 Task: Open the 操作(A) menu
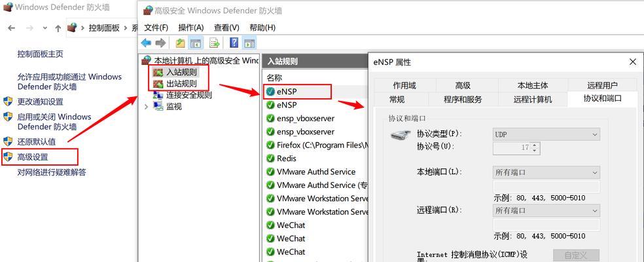pos(191,28)
